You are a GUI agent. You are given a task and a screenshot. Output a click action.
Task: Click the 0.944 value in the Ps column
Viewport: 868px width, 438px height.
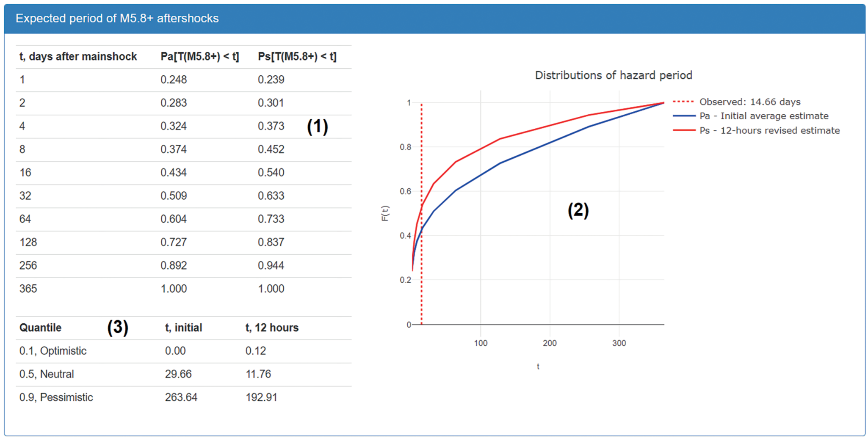click(x=271, y=265)
